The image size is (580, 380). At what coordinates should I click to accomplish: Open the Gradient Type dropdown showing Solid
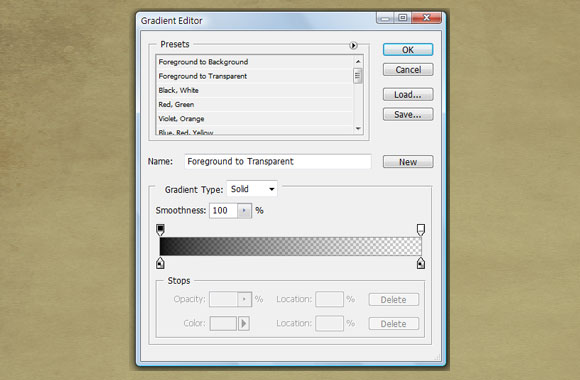click(252, 189)
